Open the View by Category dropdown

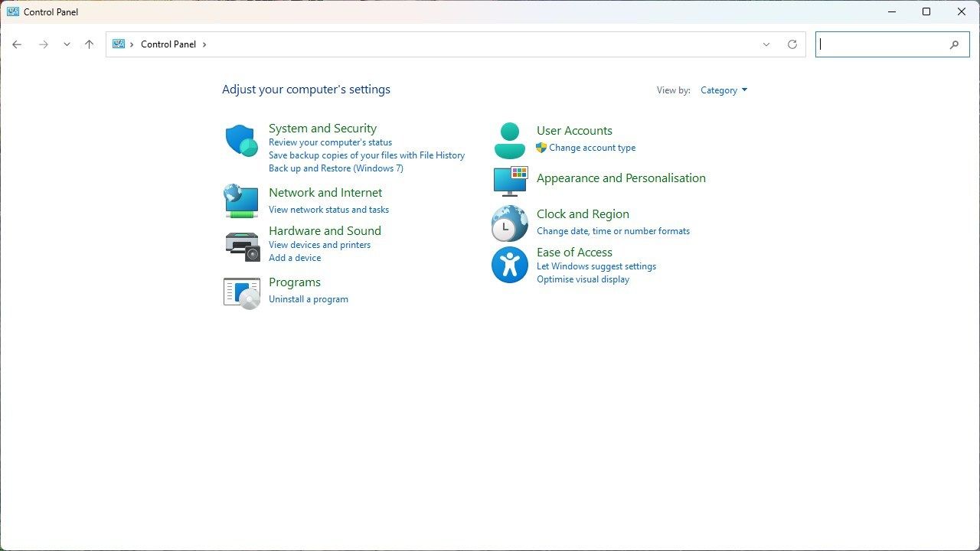click(724, 90)
